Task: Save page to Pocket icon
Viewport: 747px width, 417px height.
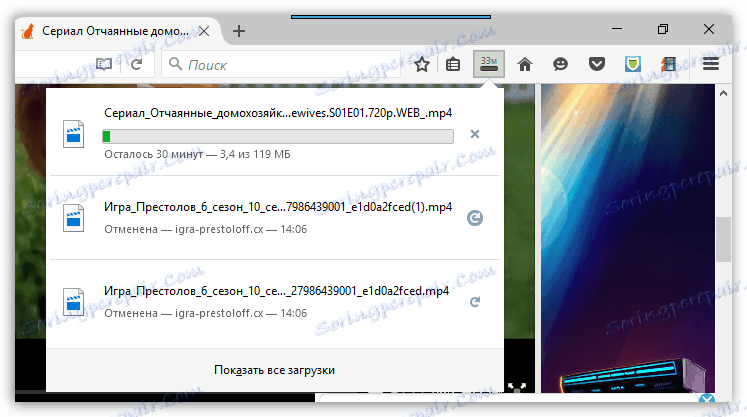Action: pos(596,64)
